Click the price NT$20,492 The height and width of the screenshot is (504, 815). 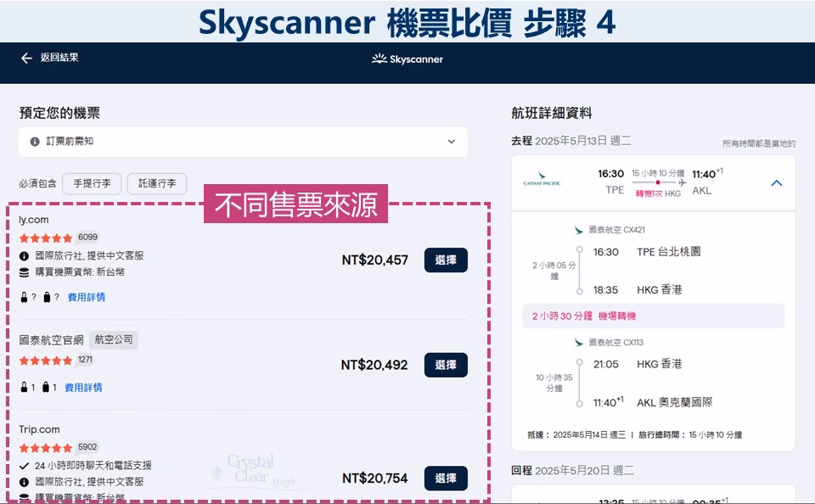coord(374,365)
